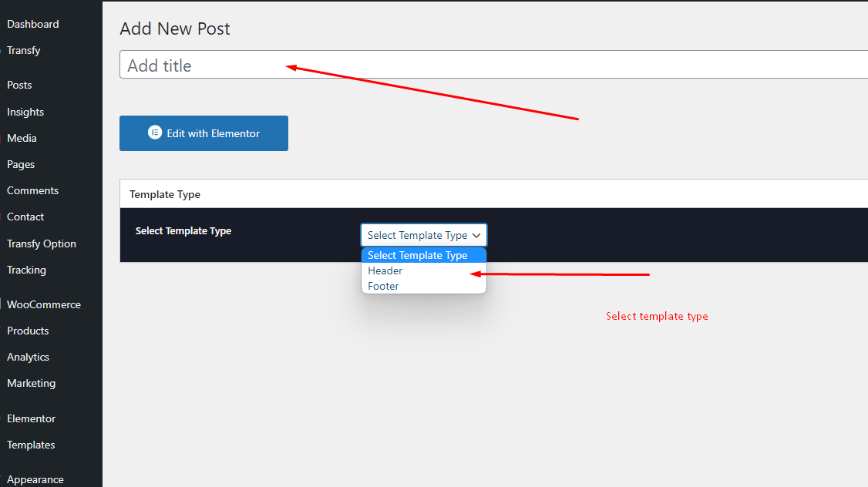Open the Transfy Option settings

[x=42, y=243]
